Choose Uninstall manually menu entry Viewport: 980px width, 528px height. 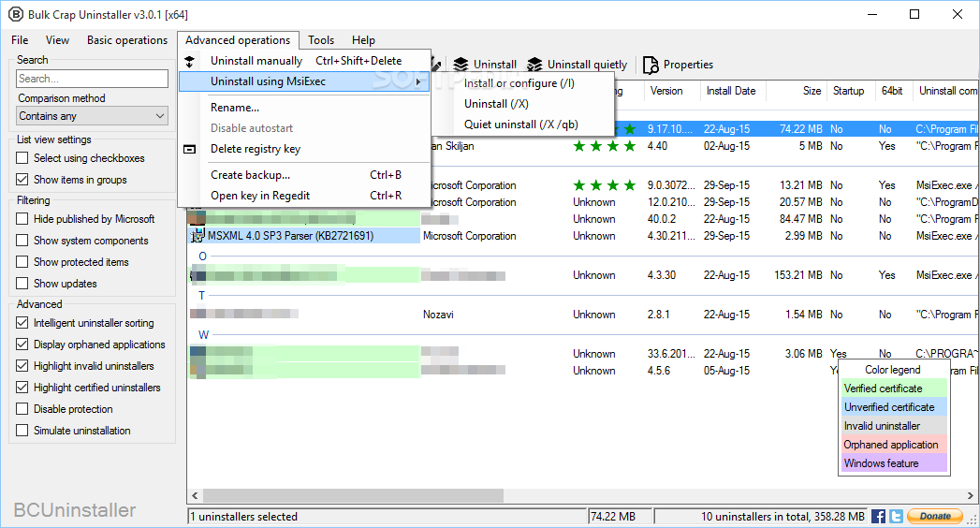pyautogui.click(x=304, y=61)
